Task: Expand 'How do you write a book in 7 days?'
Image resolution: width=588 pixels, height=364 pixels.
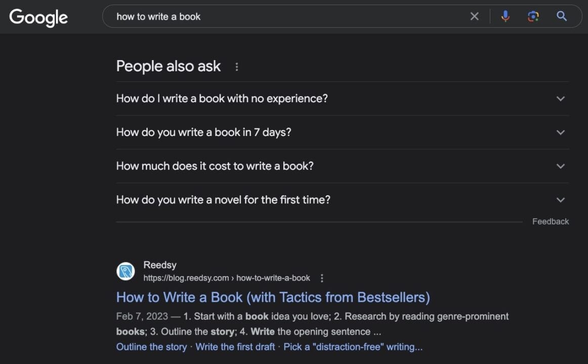Action: pos(561,132)
